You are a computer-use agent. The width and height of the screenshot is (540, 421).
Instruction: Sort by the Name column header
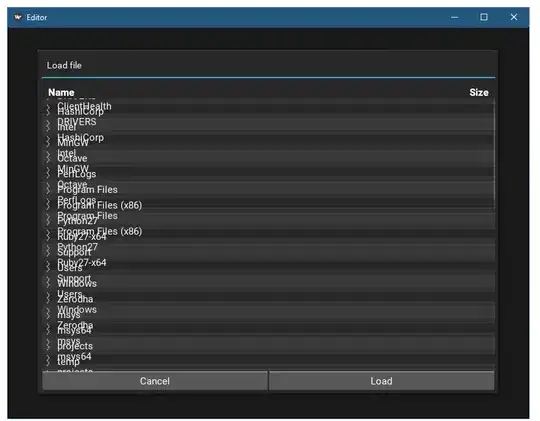61,92
